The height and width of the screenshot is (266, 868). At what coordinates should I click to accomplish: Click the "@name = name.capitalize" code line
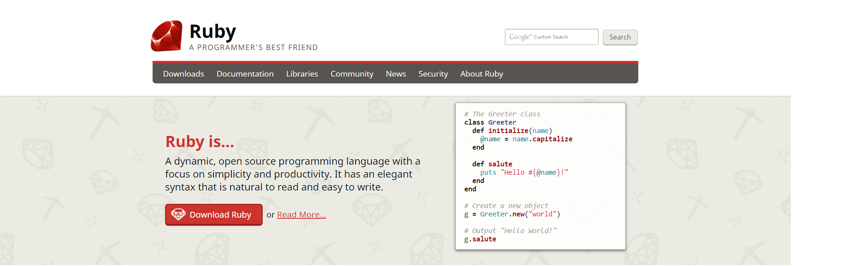[x=526, y=139]
